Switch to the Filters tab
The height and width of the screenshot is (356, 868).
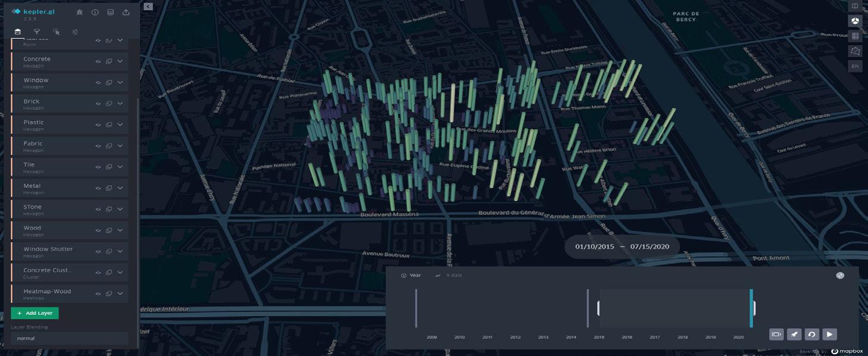pyautogui.click(x=36, y=32)
